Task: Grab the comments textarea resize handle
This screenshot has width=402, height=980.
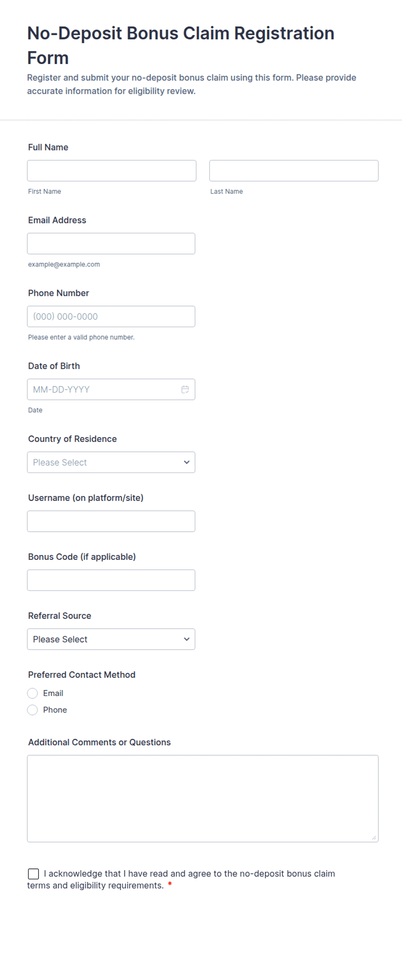Action: tap(374, 838)
